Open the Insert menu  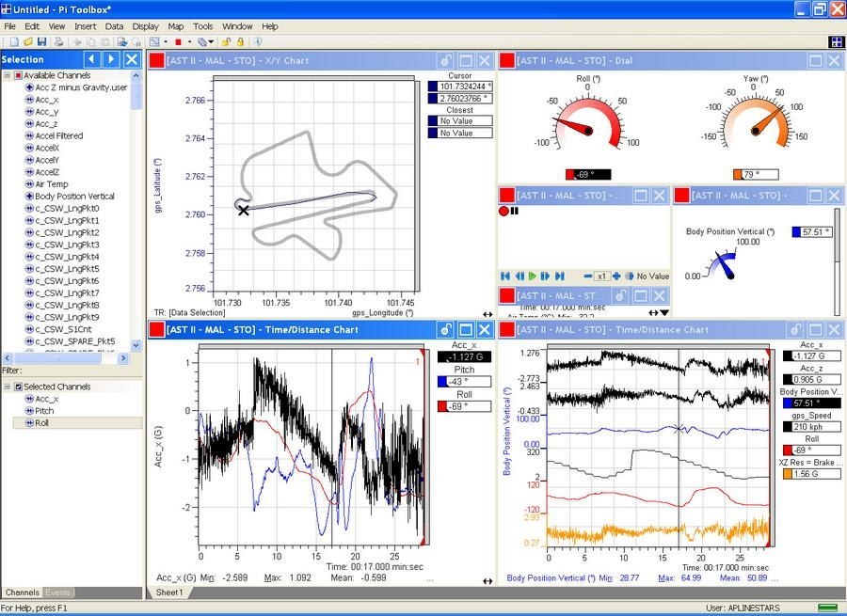86,26
